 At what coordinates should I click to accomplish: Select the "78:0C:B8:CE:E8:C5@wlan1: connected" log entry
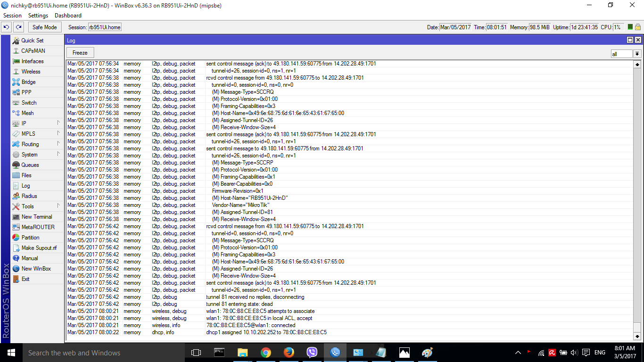coord(349,325)
